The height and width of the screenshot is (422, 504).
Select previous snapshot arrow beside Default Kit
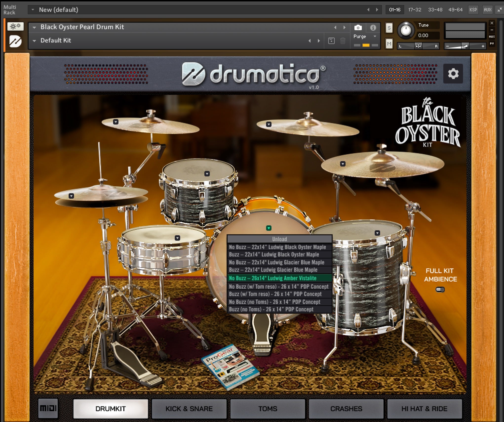pyautogui.click(x=310, y=41)
